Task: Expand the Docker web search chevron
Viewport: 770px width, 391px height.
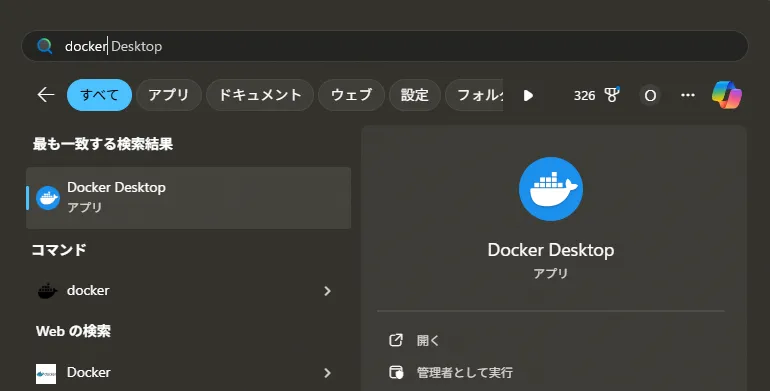Action: 328,373
